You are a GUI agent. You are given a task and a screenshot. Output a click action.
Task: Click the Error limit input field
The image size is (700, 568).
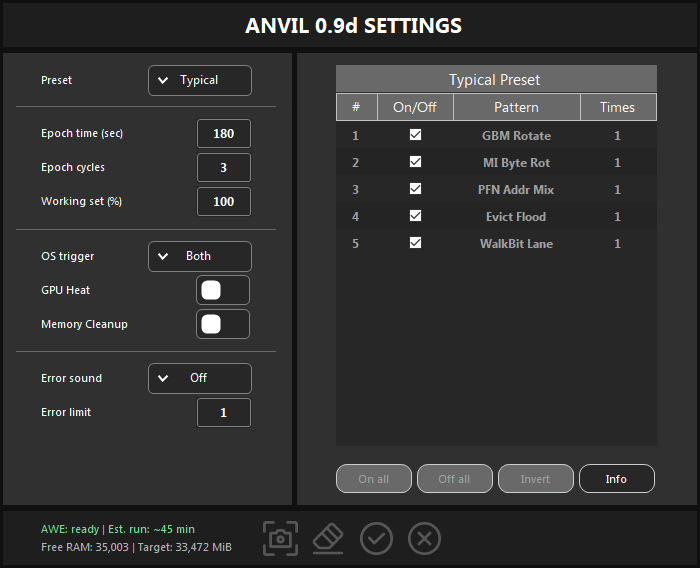coord(224,413)
